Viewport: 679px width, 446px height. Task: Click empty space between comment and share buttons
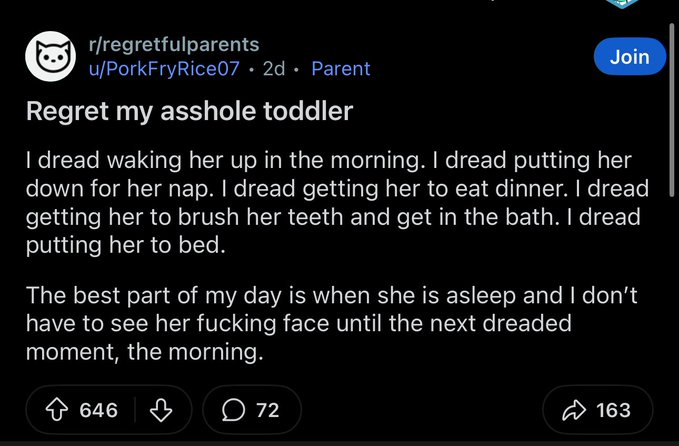click(420, 410)
